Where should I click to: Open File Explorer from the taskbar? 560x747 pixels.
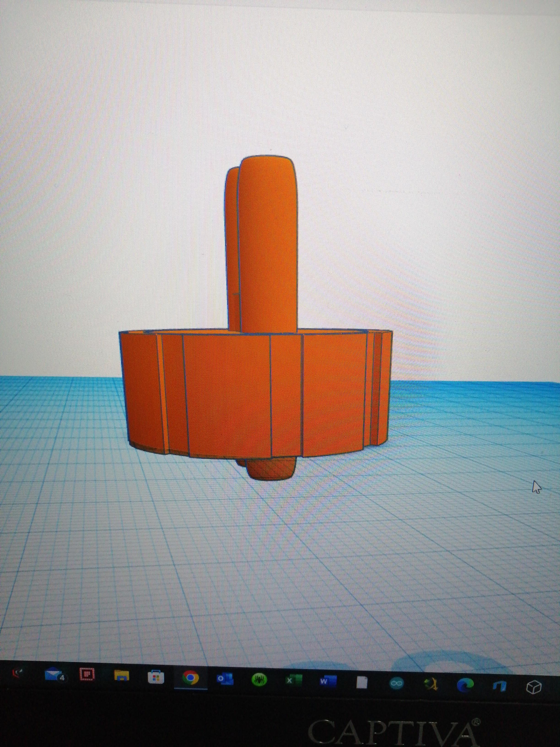point(121,675)
